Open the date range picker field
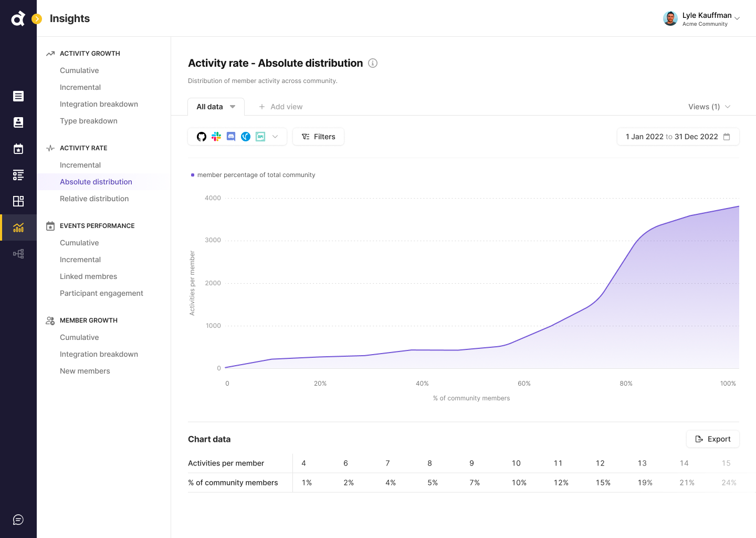 [678, 137]
